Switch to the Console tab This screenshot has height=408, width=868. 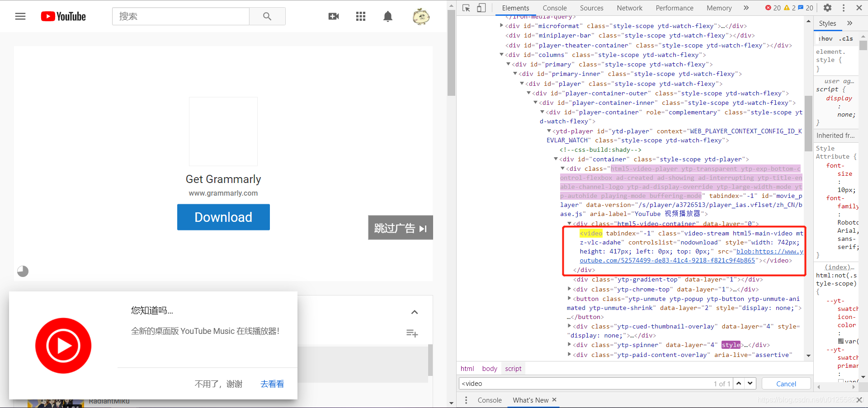(x=555, y=8)
